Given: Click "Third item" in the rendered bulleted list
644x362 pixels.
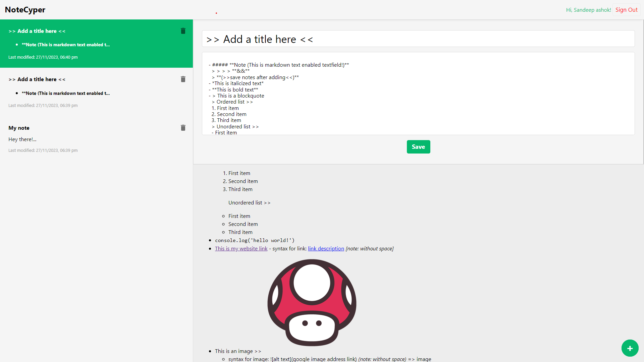Looking at the screenshot, I should click(240, 232).
